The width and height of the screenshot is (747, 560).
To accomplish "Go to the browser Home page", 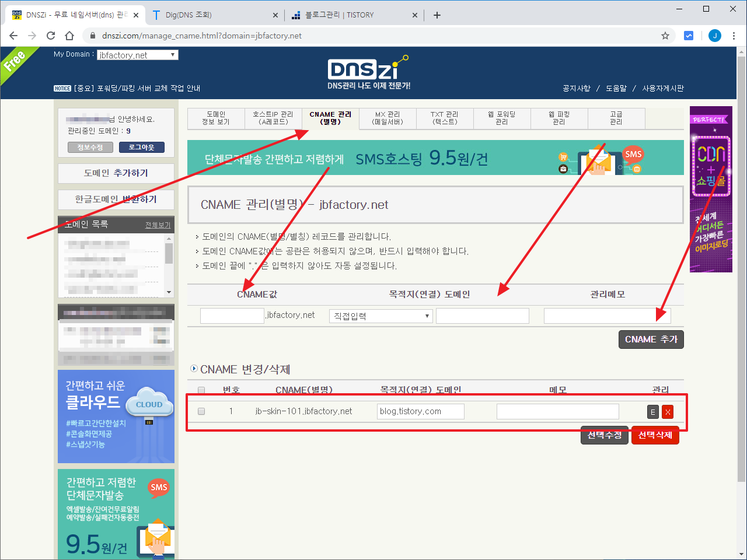I will [x=69, y=36].
